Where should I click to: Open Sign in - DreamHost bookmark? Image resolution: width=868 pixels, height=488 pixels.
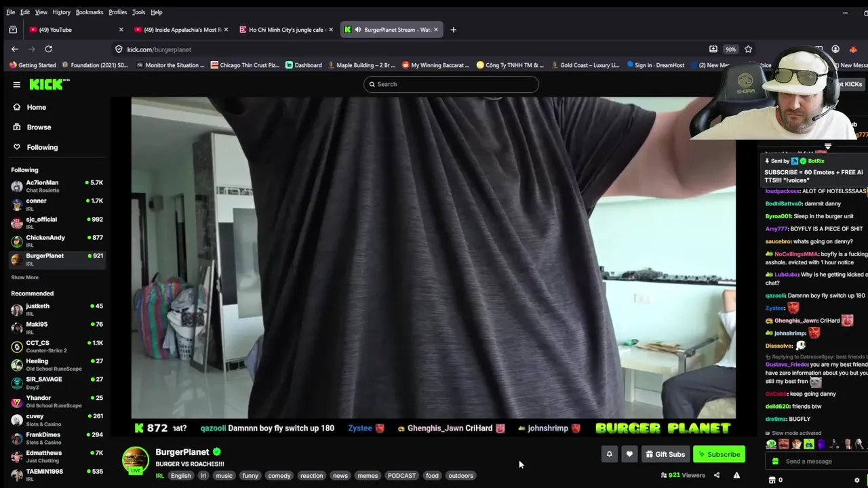tap(655, 65)
